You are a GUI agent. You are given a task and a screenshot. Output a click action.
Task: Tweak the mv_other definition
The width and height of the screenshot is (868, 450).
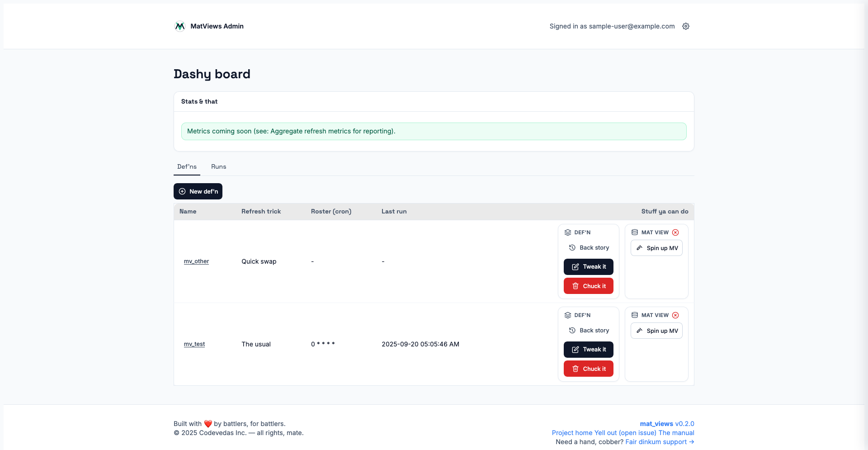pos(588,267)
